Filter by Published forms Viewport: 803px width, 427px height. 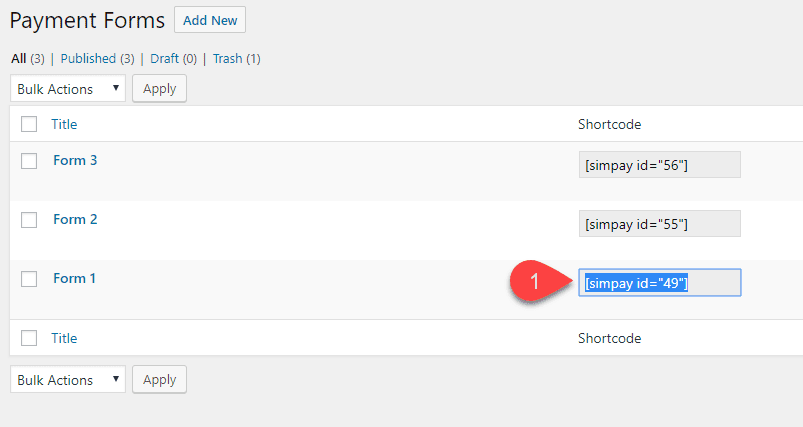[x=91, y=59]
